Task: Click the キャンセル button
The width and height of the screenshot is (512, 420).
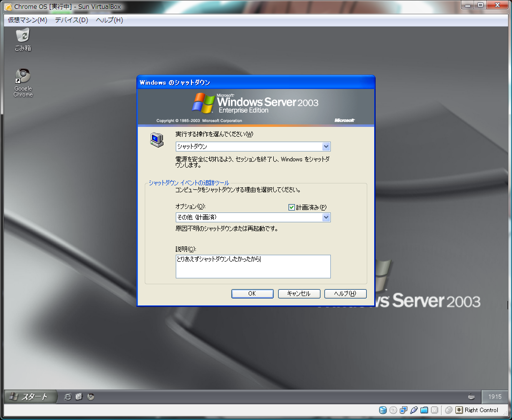Action: (x=299, y=294)
